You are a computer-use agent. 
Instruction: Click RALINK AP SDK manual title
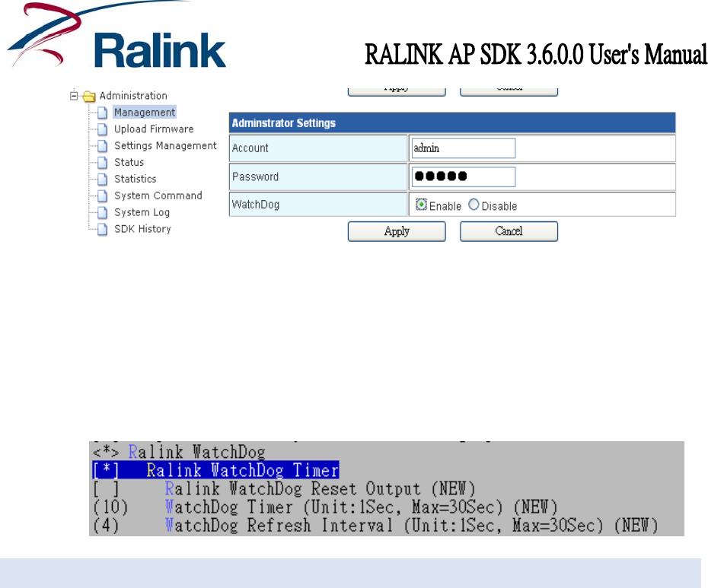pyautogui.click(x=536, y=55)
